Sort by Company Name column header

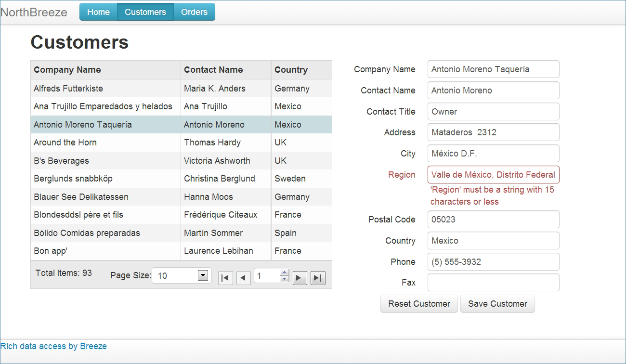[x=105, y=70]
